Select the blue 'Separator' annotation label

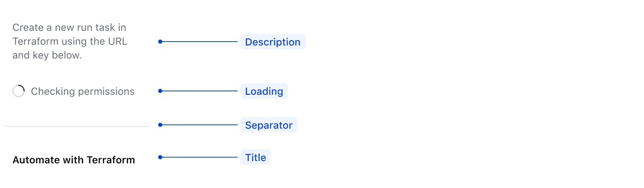pyautogui.click(x=268, y=125)
